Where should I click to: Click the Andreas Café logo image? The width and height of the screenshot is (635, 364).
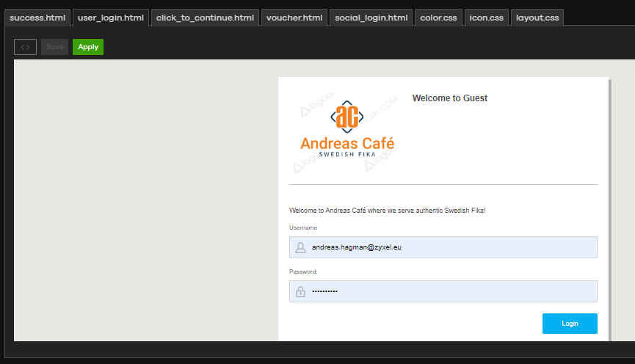346,132
